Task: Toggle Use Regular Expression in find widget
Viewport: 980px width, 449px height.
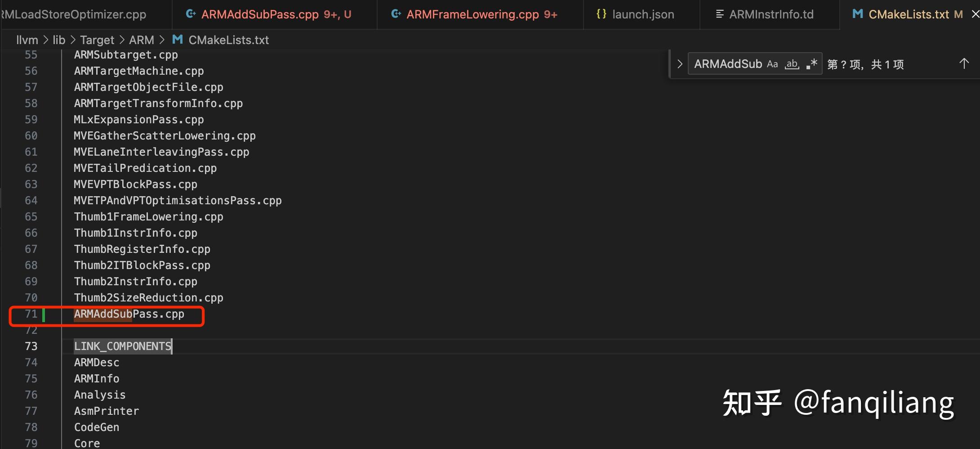Action: point(811,64)
